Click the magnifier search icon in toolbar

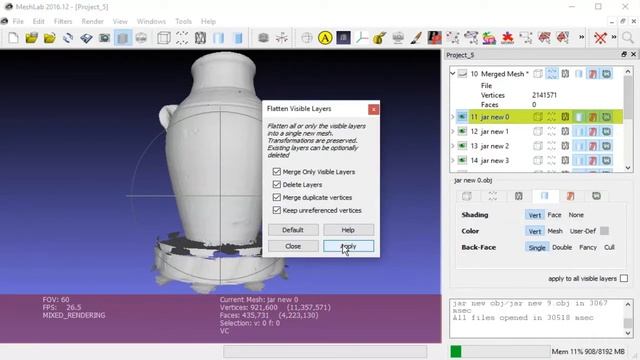(627, 38)
